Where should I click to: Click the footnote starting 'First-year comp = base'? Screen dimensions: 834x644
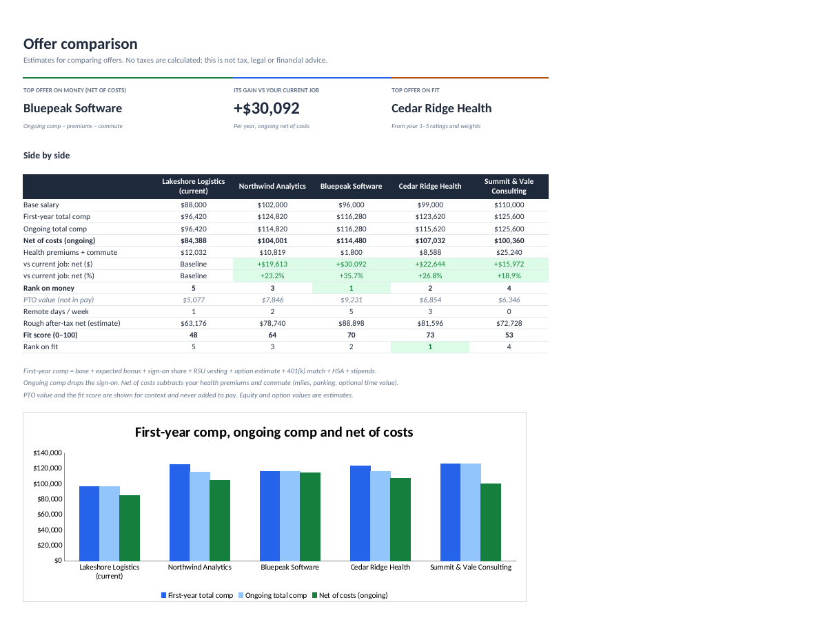[x=200, y=371]
